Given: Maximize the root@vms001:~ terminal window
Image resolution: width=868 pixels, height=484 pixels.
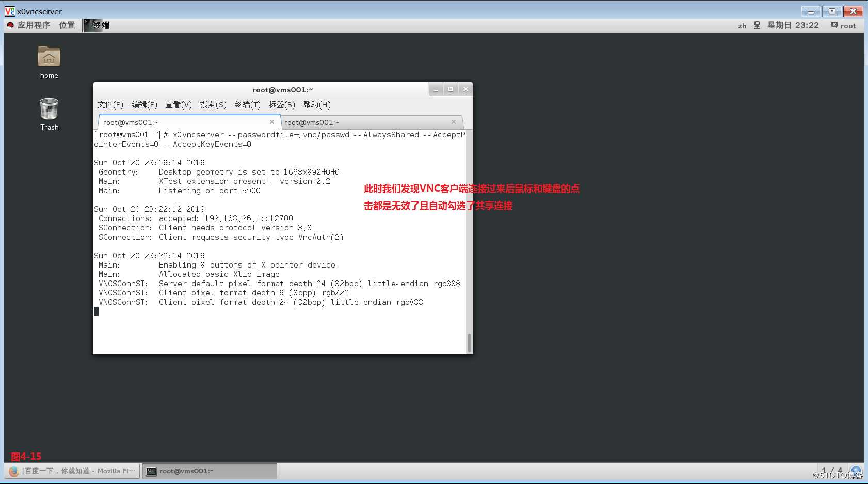Looking at the screenshot, I should click(451, 89).
